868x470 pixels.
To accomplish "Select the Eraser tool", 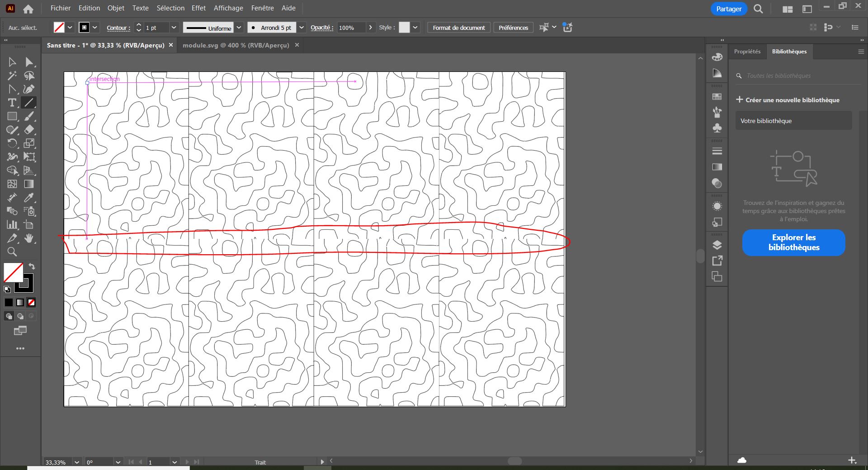I will click(x=29, y=130).
